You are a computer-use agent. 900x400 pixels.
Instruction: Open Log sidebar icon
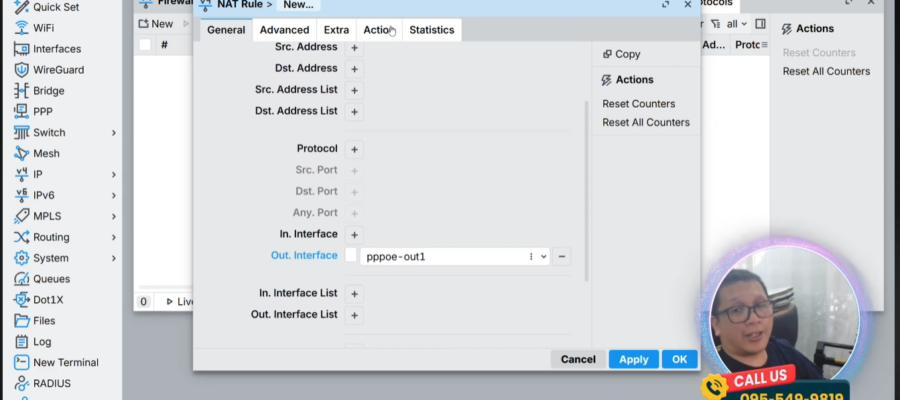tap(21, 341)
